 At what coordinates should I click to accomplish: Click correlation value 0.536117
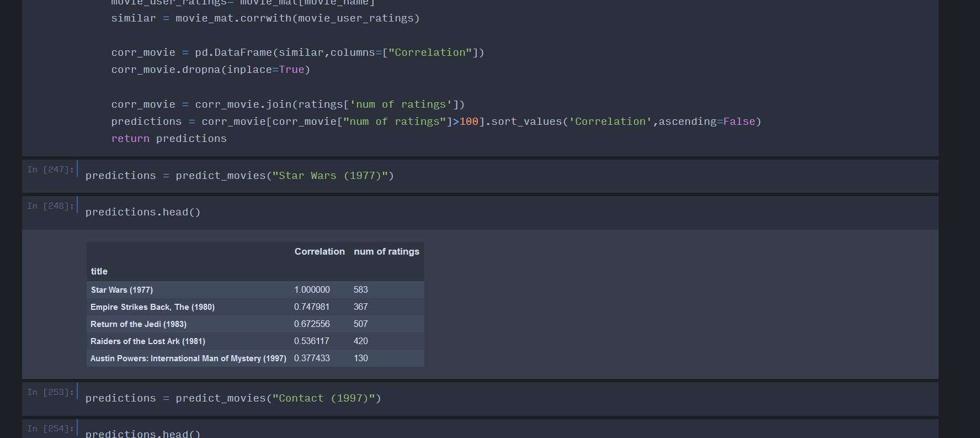(x=311, y=341)
